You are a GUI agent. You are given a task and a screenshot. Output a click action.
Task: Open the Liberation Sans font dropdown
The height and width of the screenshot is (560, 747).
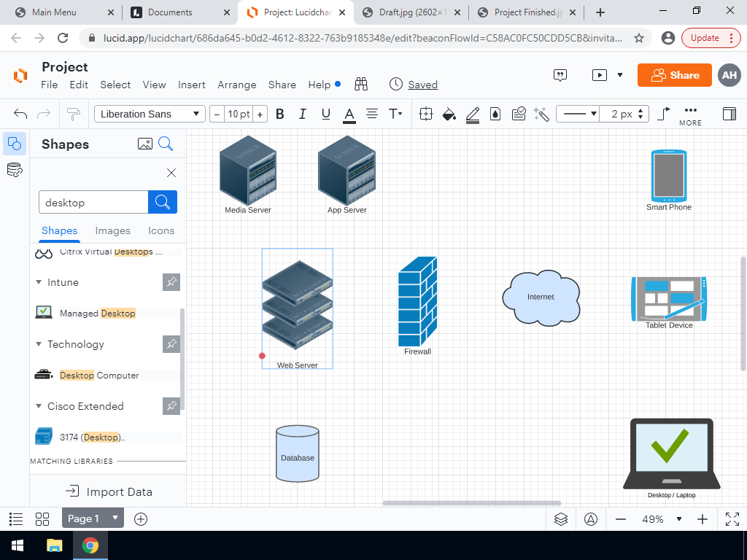coord(150,114)
